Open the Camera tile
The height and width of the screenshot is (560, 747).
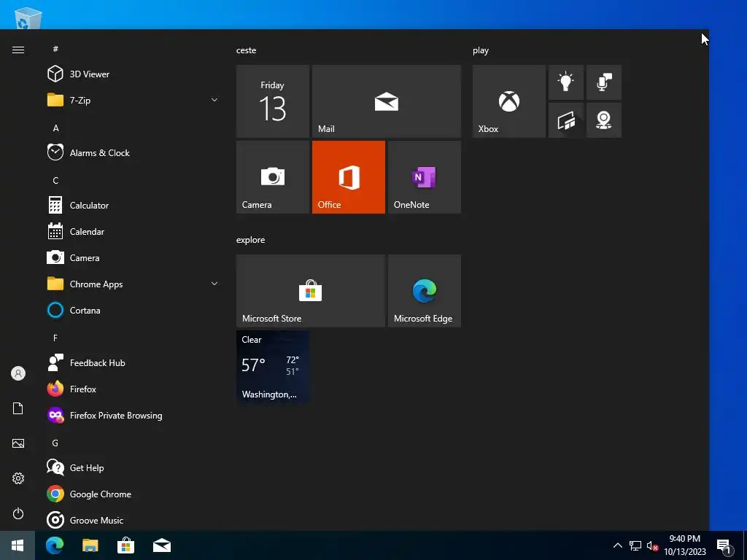[x=273, y=177]
